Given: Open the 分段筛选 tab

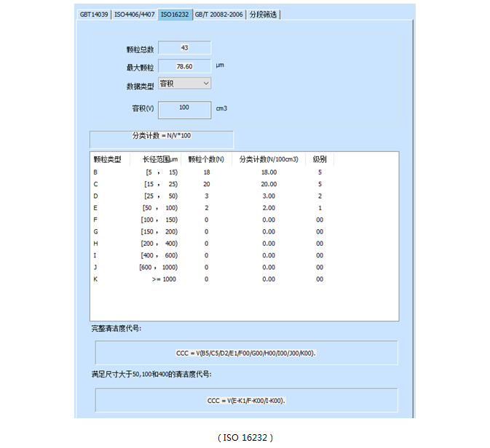Looking at the screenshot, I should pyautogui.click(x=264, y=15).
